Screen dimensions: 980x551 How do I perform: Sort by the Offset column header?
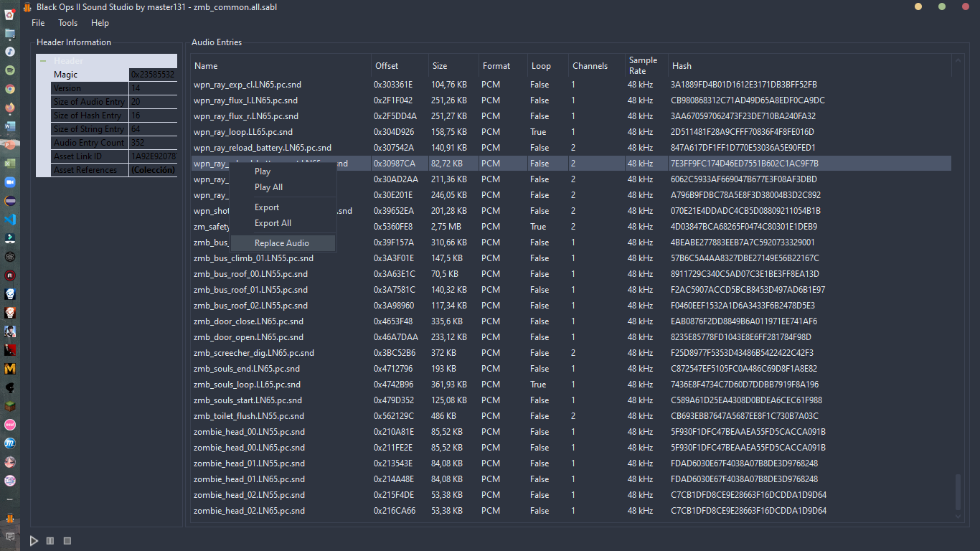[400, 66]
